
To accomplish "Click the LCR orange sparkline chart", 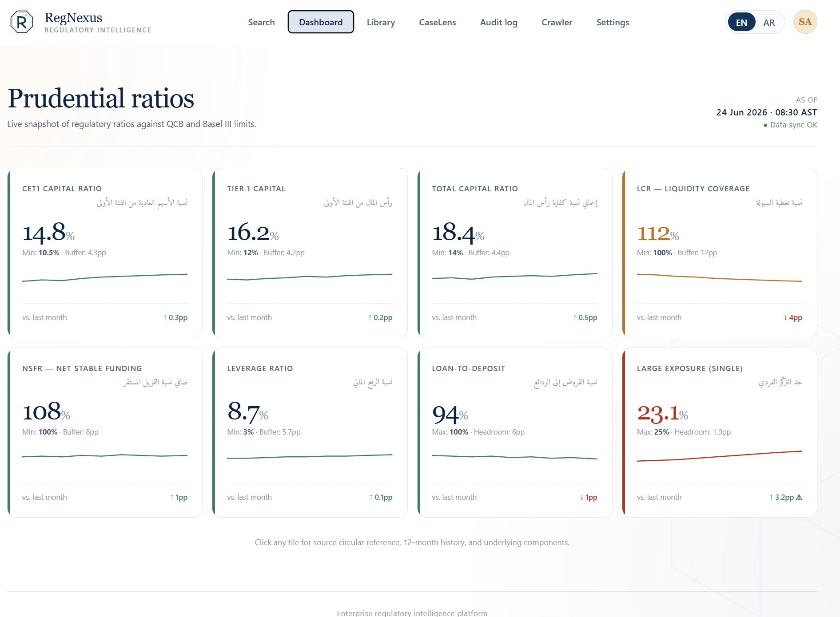I will [x=719, y=278].
